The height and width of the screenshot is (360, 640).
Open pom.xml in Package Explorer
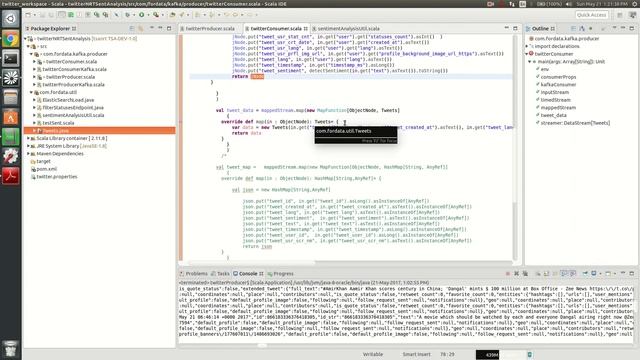[47, 169]
